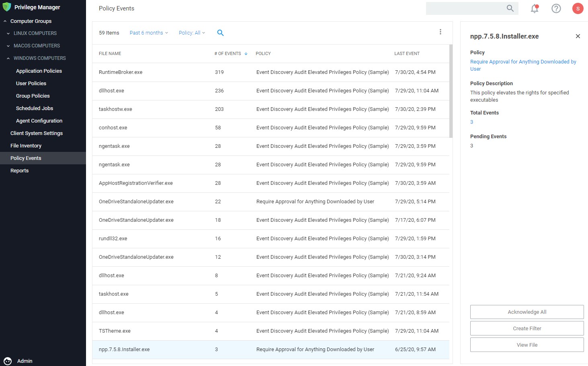Viewport: 588px width, 366px height.
Task: Select OneDriveStandaloneUpdater.exe row with 22 events
Action: [x=271, y=202]
